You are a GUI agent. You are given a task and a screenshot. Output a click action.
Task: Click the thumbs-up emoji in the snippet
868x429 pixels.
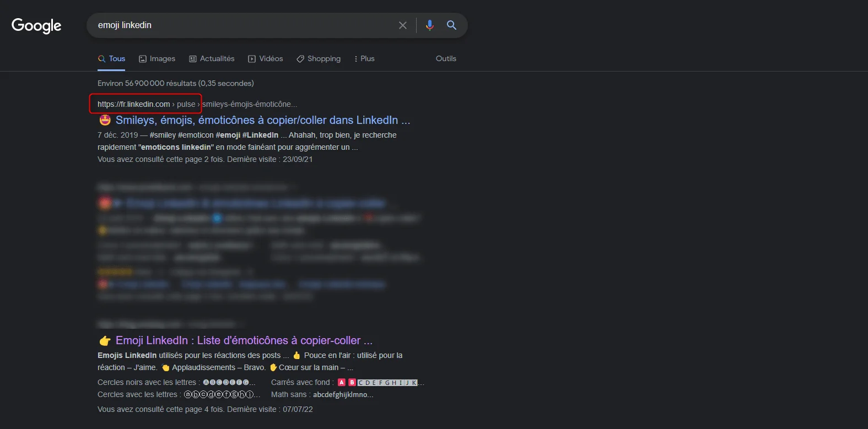pyautogui.click(x=296, y=355)
